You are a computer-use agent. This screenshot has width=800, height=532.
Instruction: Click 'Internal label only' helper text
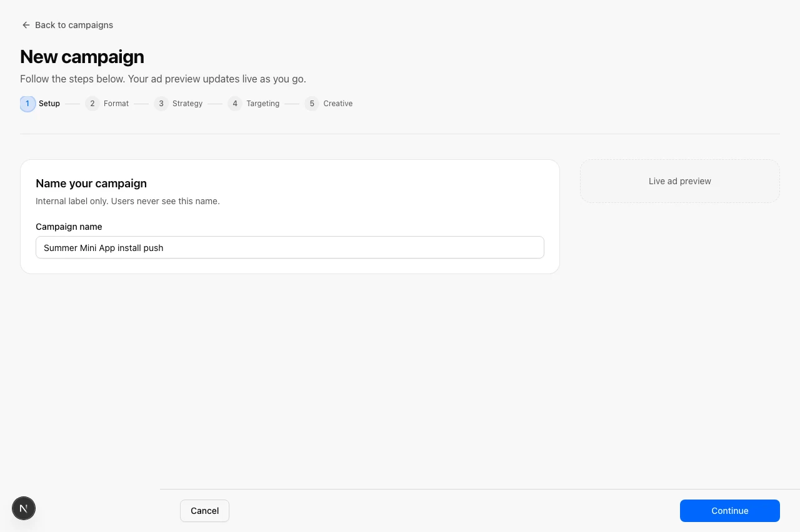127,201
